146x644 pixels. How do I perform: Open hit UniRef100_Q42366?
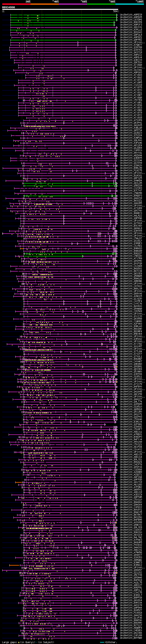[x=131, y=633]
